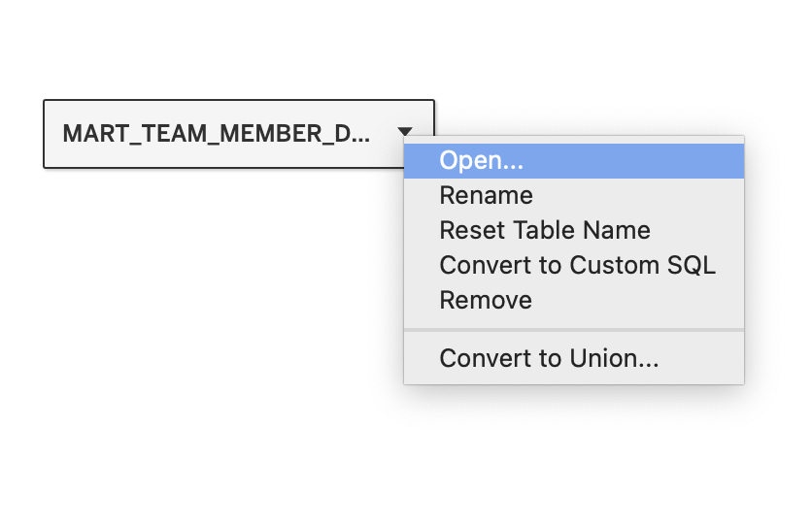Reset the table name from the menu
This screenshot has width=812, height=526.
(x=545, y=230)
